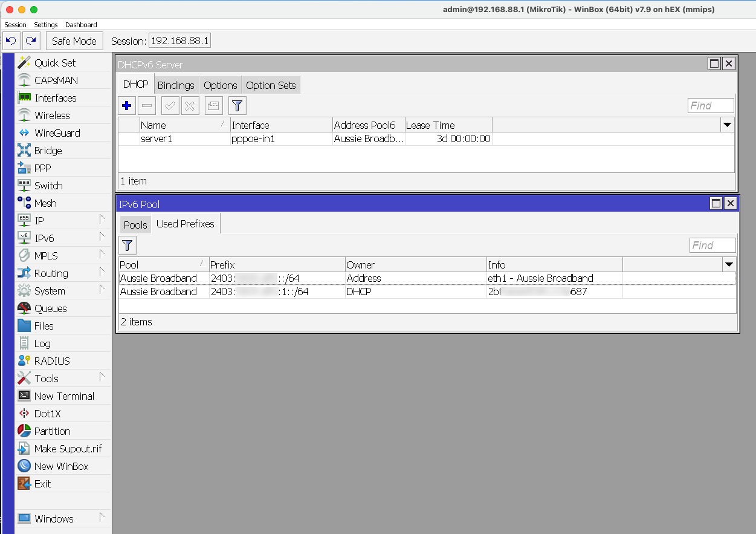Add a new DHCPv6 server with plus icon

pos(126,105)
